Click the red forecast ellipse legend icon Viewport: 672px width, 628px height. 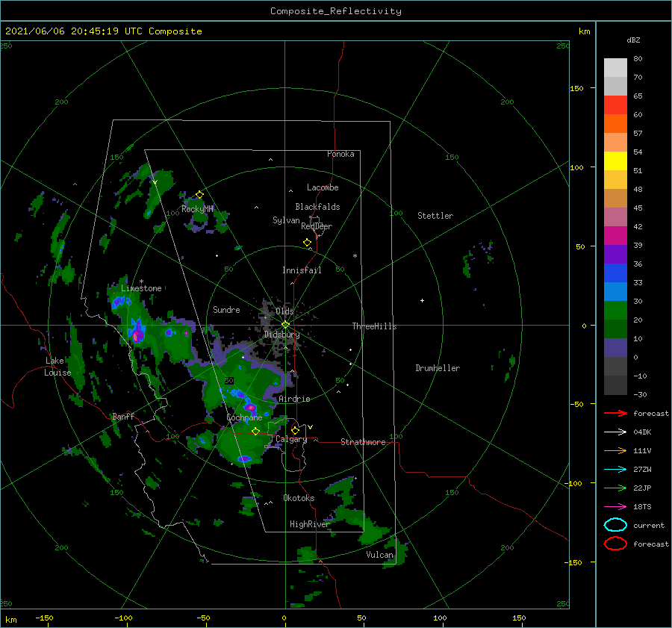(x=615, y=544)
